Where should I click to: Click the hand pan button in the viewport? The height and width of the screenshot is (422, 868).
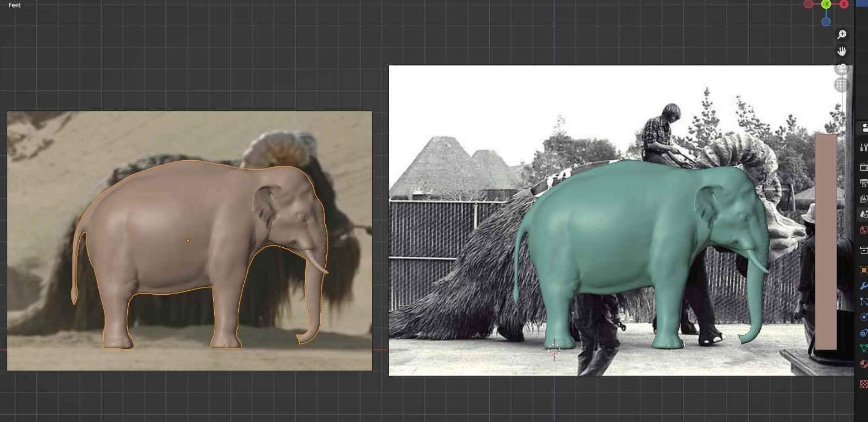tap(842, 50)
